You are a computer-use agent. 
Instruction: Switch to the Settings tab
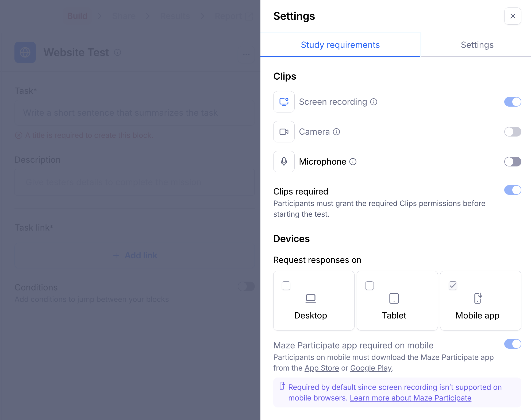point(477,45)
